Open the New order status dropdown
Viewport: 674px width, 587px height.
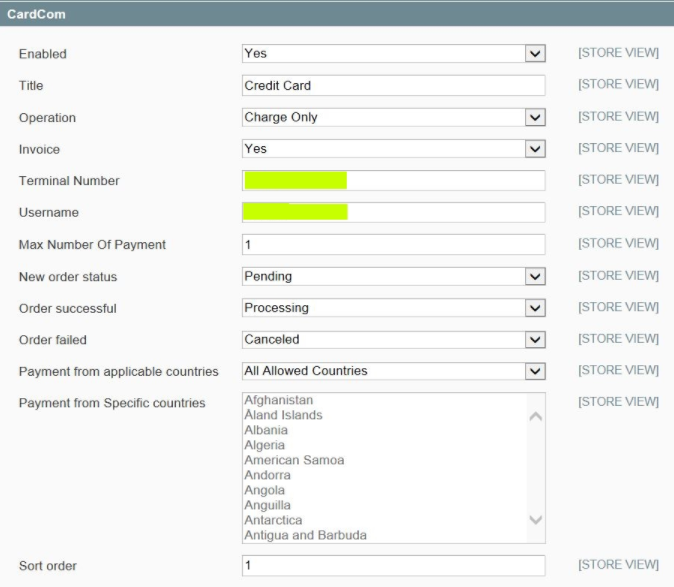pos(393,276)
